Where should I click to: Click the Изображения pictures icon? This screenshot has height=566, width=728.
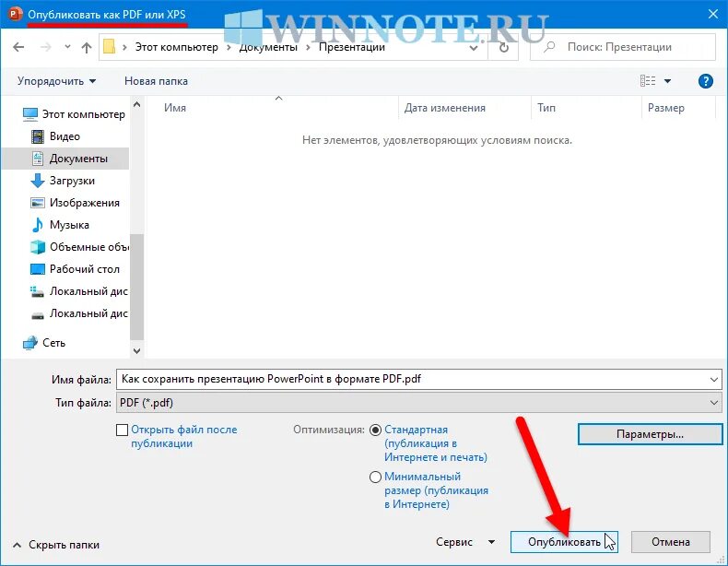pos(38,203)
